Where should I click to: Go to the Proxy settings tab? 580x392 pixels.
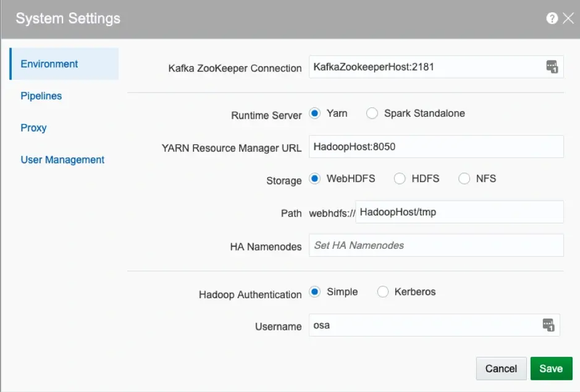pos(33,128)
